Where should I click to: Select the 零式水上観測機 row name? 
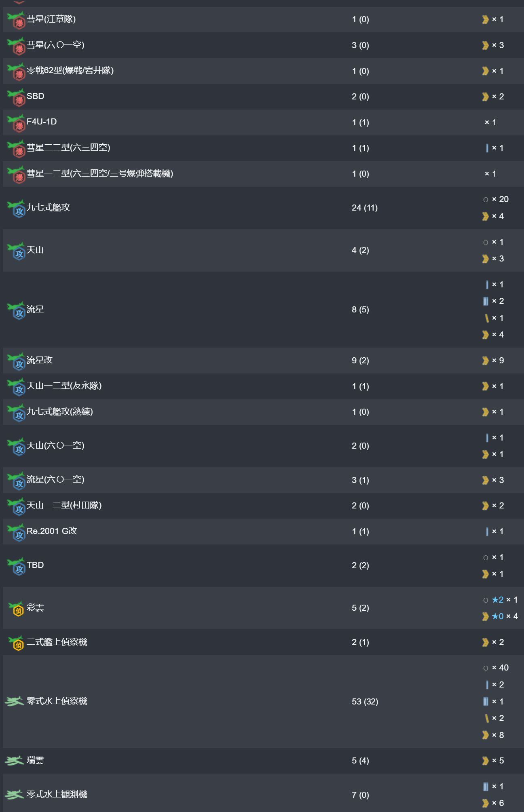click(x=57, y=794)
